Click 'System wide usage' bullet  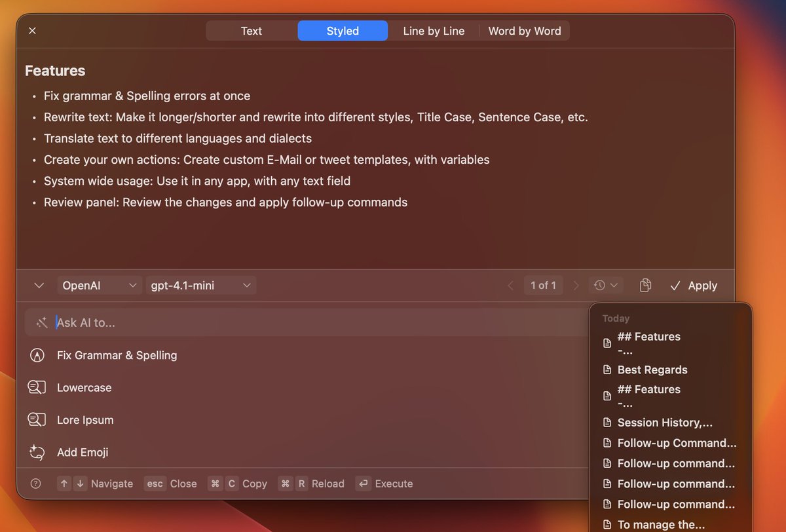tap(197, 181)
